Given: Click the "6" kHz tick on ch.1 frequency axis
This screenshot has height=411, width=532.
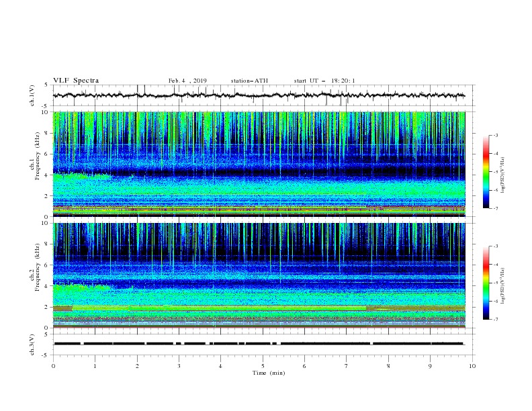Looking at the screenshot, I should pos(48,154).
